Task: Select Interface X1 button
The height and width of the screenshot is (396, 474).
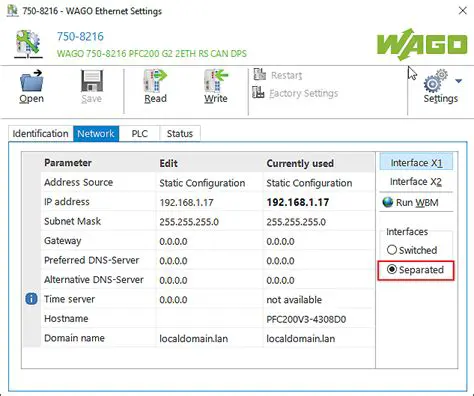Action: click(416, 163)
